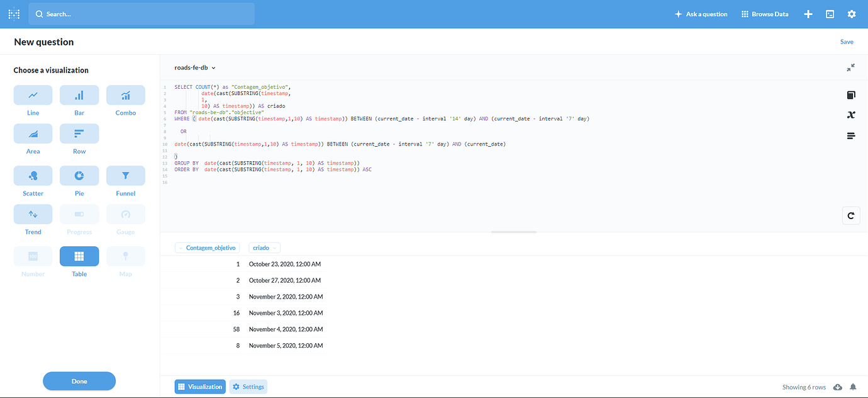The width and height of the screenshot is (868, 398).
Task: Open the Contagem_objetivo column dropdown
Action: [207, 247]
